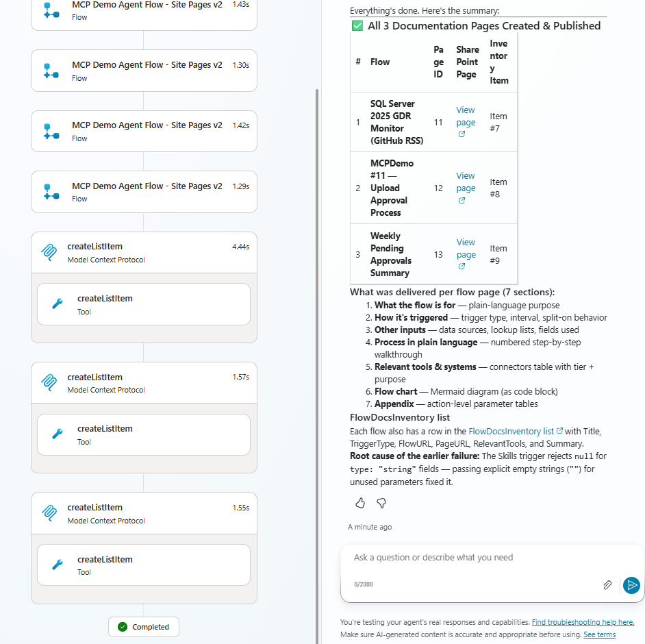Click the Completed status button
The height and width of the screenshot is (644, 645).
(143, 627)
